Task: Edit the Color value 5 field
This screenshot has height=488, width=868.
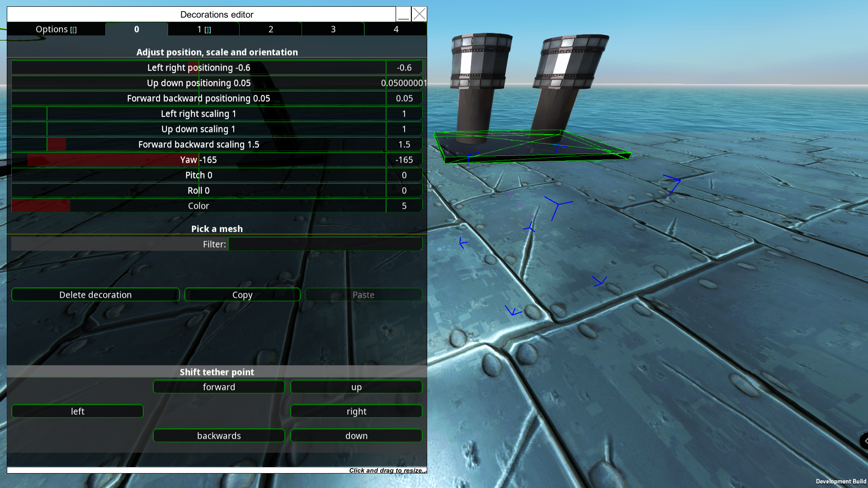Action: (x=404, y=206)
